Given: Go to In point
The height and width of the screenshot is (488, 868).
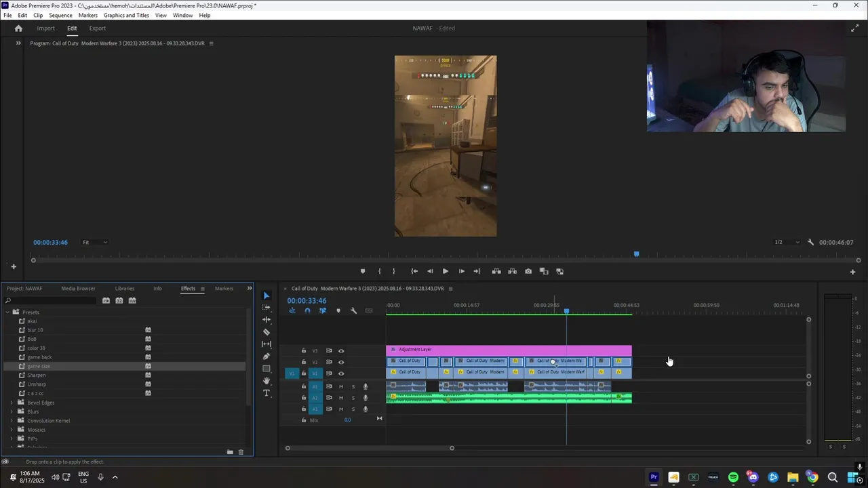Looking at the screenshot, I should point(414,271).
